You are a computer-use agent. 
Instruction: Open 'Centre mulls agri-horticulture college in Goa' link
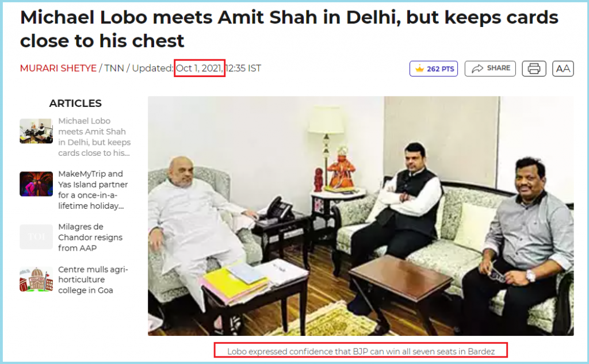(93, 279)
